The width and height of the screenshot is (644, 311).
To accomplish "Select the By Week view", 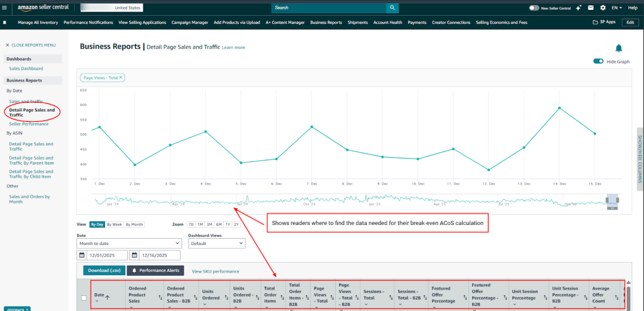I will pyautogui.click(x=114, y=224).
